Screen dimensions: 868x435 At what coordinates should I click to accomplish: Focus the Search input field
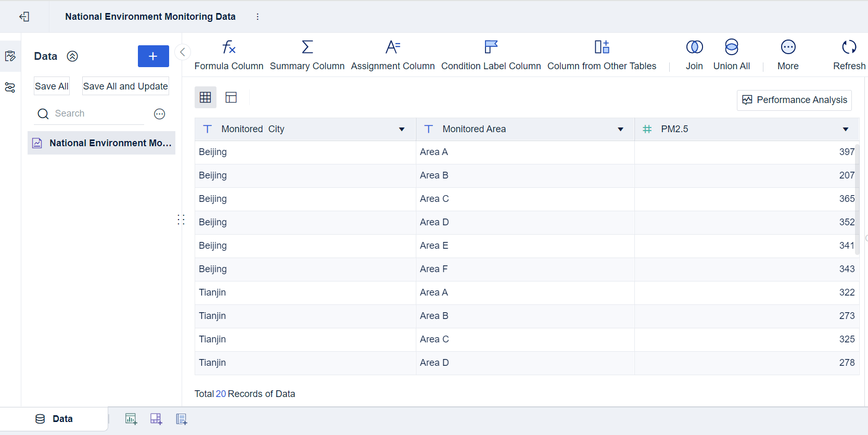tap(96, 113)
